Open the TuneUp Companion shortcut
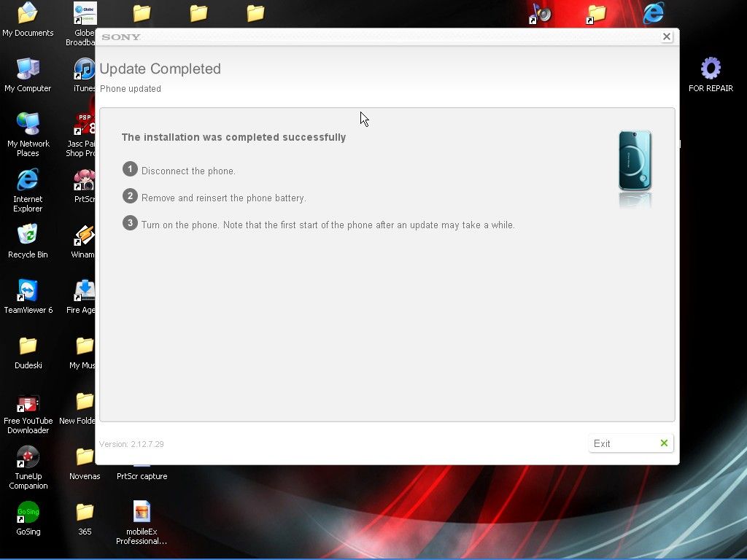Image resolution: width=747 pixels, height=560 pixels. click(x=28, y=458)
